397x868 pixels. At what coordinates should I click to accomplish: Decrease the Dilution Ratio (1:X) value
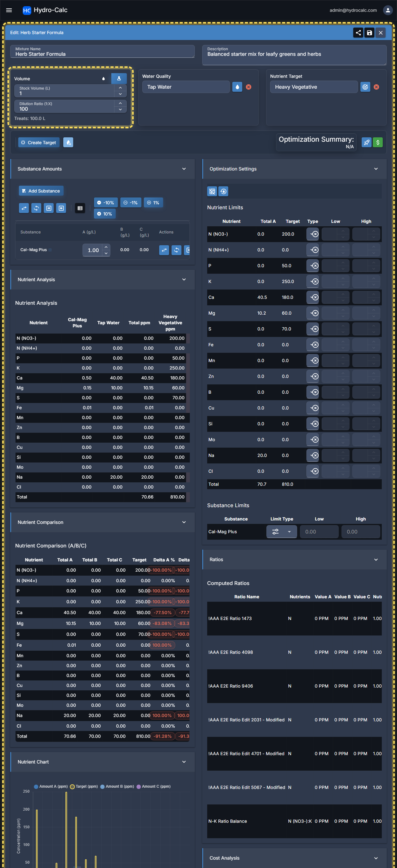[x=120, y=109]
